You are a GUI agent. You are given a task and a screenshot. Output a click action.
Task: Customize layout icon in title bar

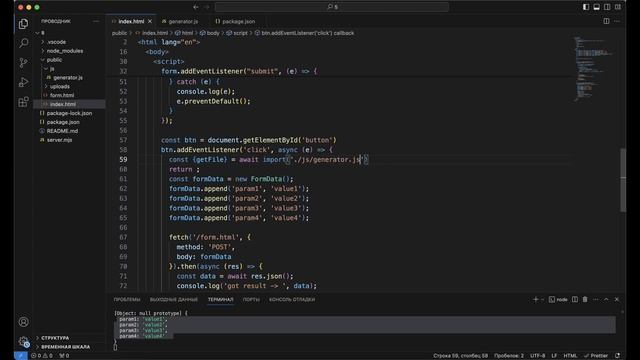point(618,7)
